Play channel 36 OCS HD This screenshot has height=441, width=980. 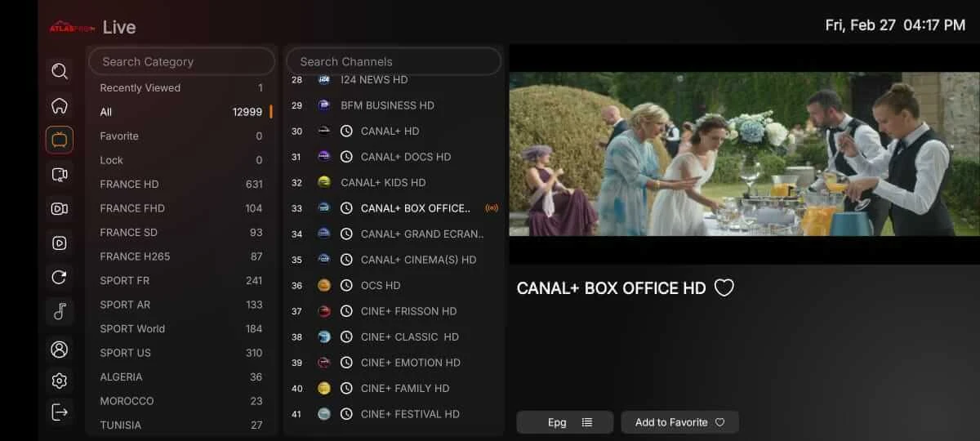(381, 286)
